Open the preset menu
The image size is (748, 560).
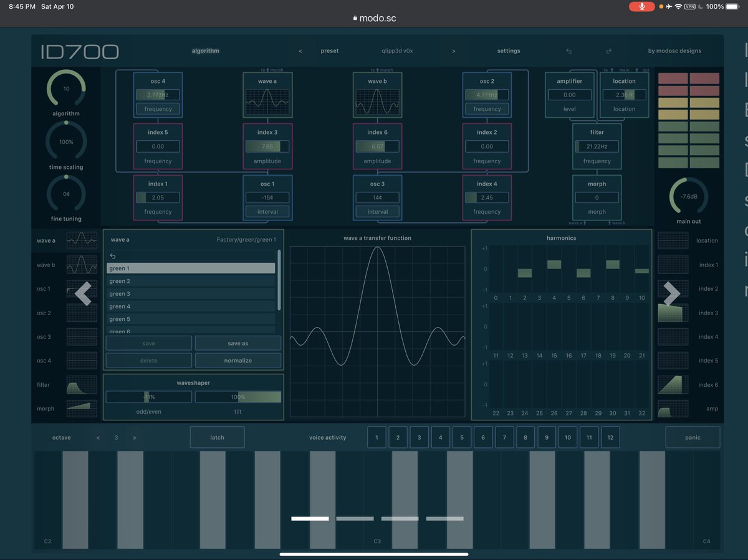coord(330,51)
